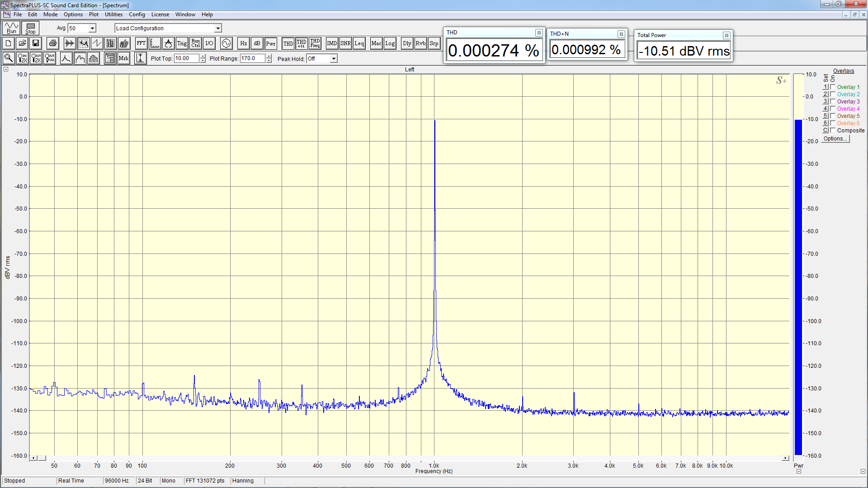Screen dimensions: 868x488
Task: Check the Composite overlay checkbox
Action: tap(833, 130)
